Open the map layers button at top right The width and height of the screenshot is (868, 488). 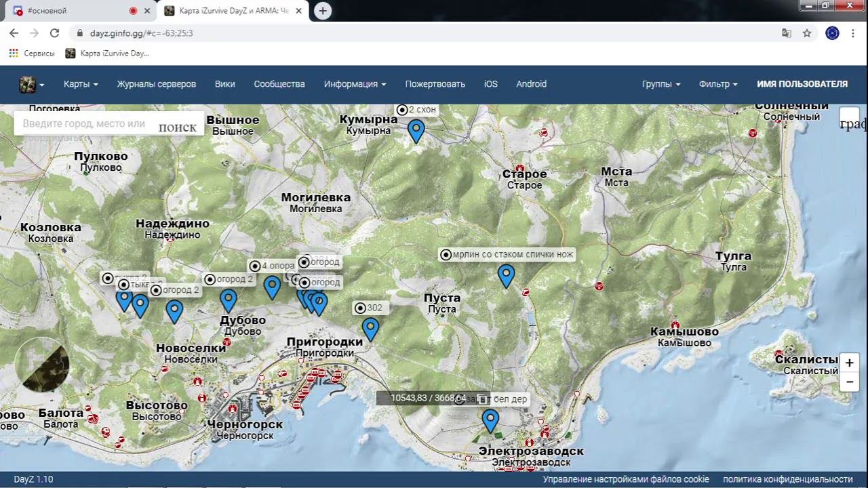(x=849, y=117)
